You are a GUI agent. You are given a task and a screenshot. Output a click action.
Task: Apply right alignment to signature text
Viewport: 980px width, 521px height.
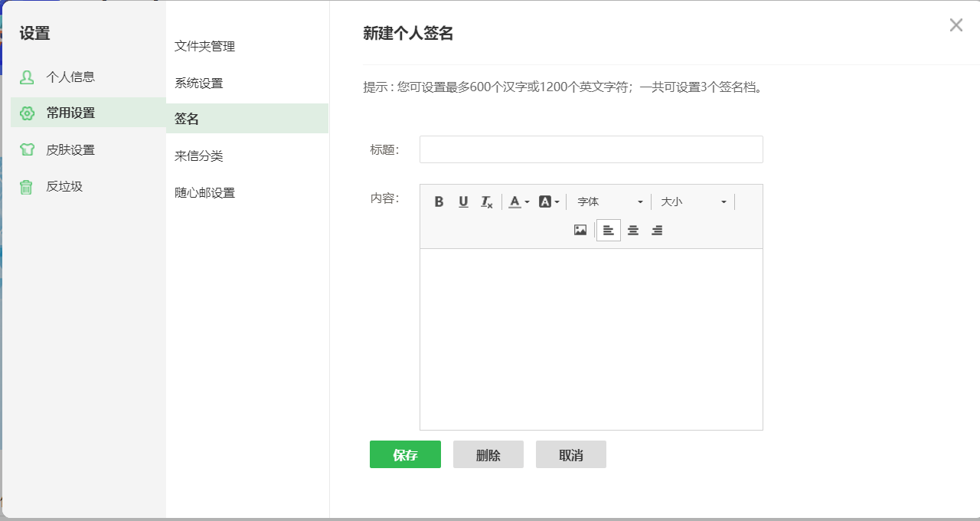[x=657, y=230]
